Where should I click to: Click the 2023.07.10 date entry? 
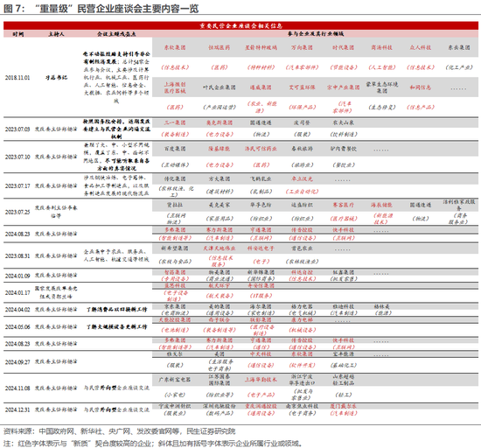coord(17,157)
